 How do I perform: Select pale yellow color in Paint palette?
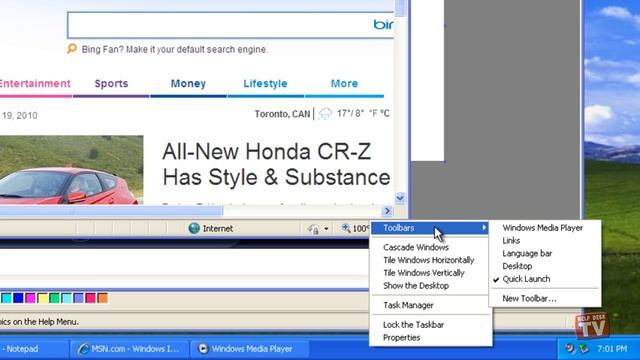pyautogui.click(x=42, y=298)
